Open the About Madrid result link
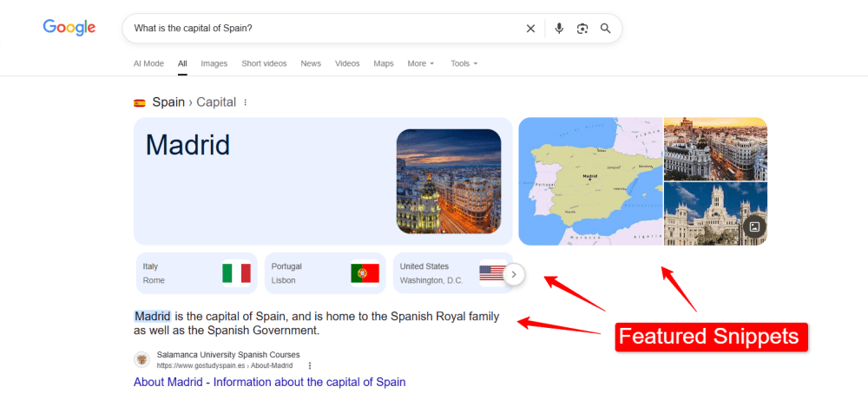This screenshot has height=400, width=868. point(270,383)
